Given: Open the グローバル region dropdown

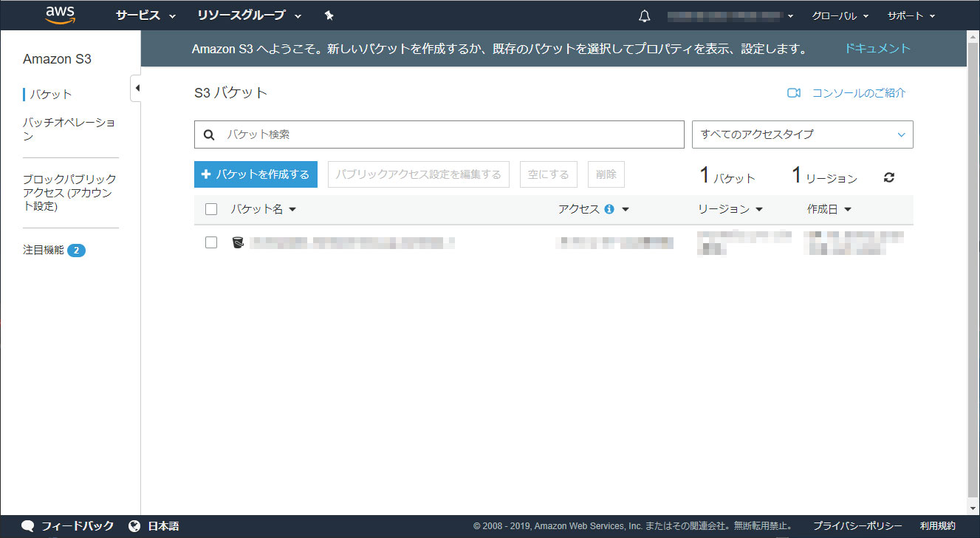Looking at the screenshot, I should point(840,16).
